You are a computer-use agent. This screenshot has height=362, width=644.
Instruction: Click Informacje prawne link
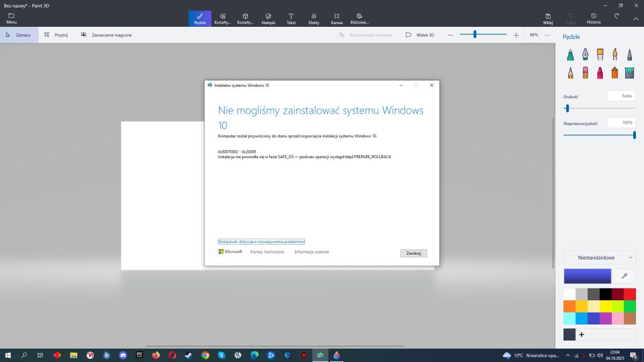(x=312, y=252)
